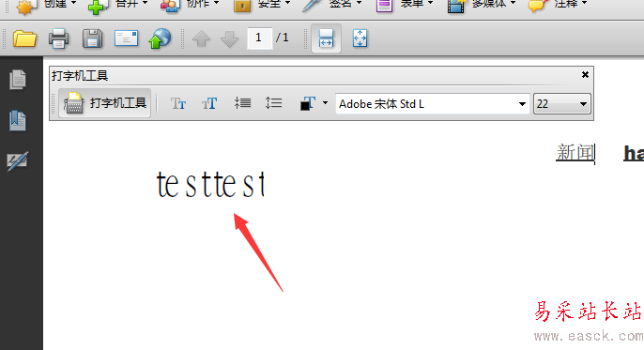Viewport: 644px width, 350px height.
Task: Open the Pages panel in sidebar
Action: [x=18, y=79]
